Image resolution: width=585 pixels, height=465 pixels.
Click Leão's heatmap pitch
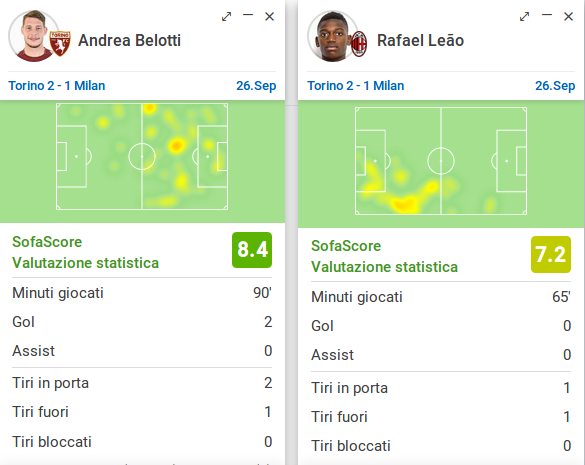pos(441,161)
